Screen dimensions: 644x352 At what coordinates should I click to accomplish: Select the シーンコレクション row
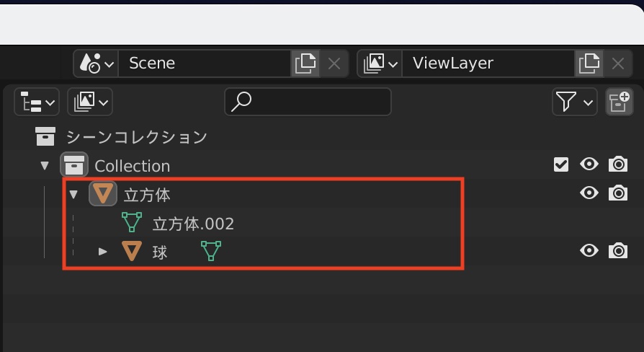[x=136, y=136]
